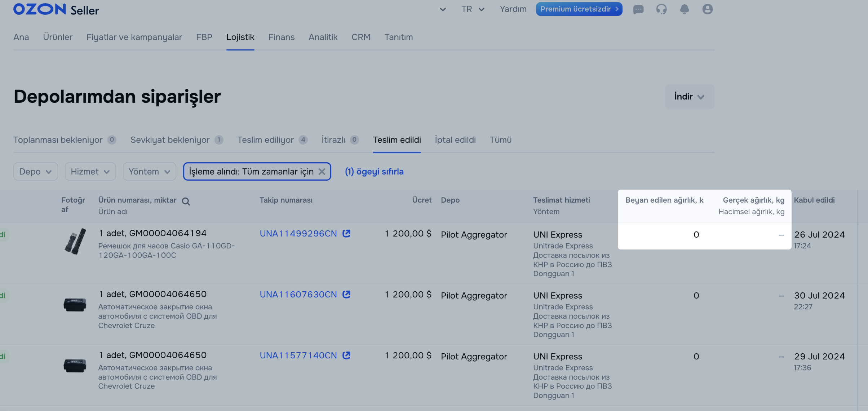Click '(1) ögeyi sıfırla' reset link
Image resolution: width=868 pixels, height=411 pixels.
pyautogui.click(x=374, y=172)
